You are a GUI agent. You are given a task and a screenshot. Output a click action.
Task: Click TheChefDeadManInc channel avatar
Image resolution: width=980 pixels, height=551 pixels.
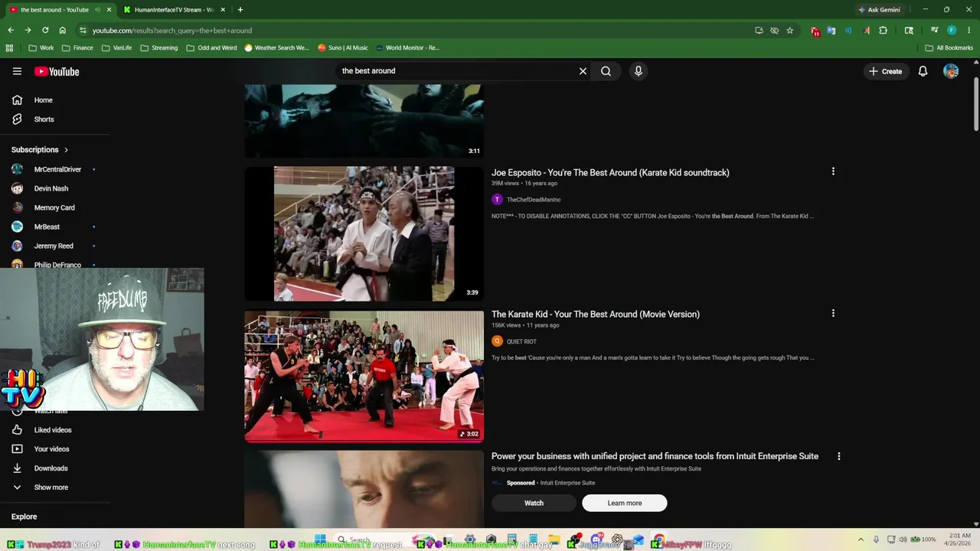tap(497, 199)
